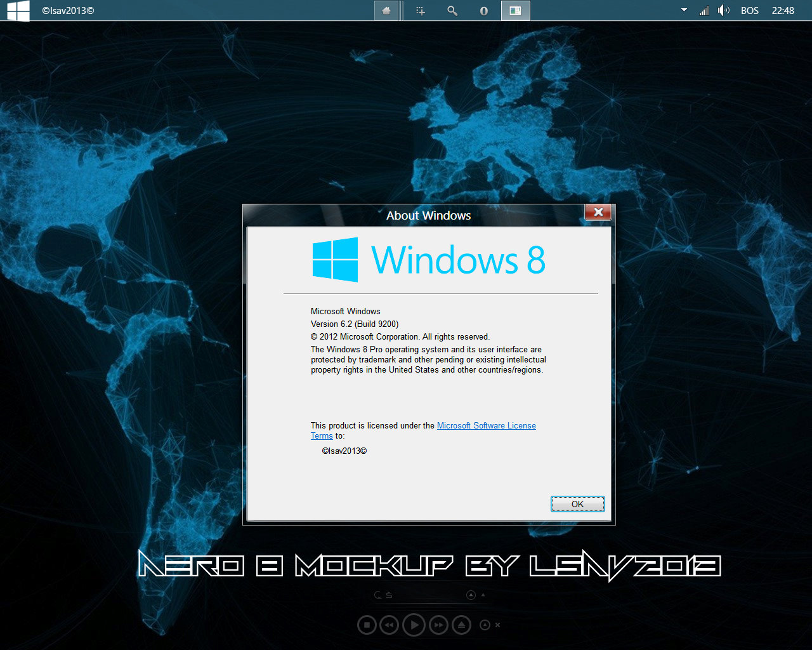Viewport: 812px width, 650px height.
Task: Switch the BOS keyboard language indicator
Action: point(750,11)
